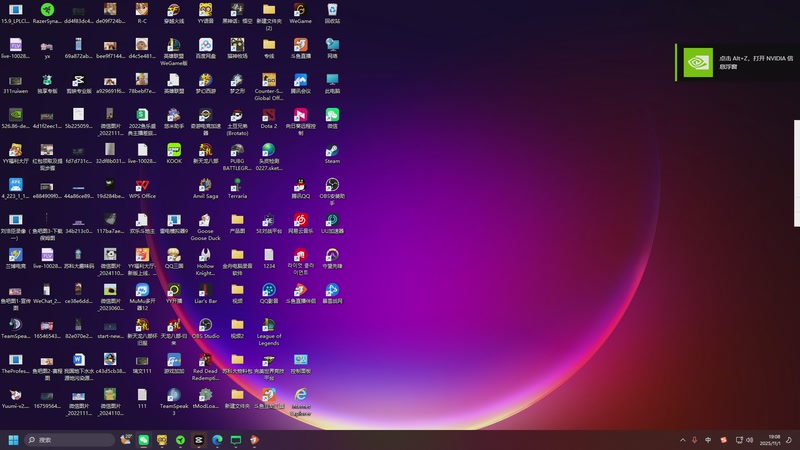Launch the tModLoader shortcut

point(206,399)
